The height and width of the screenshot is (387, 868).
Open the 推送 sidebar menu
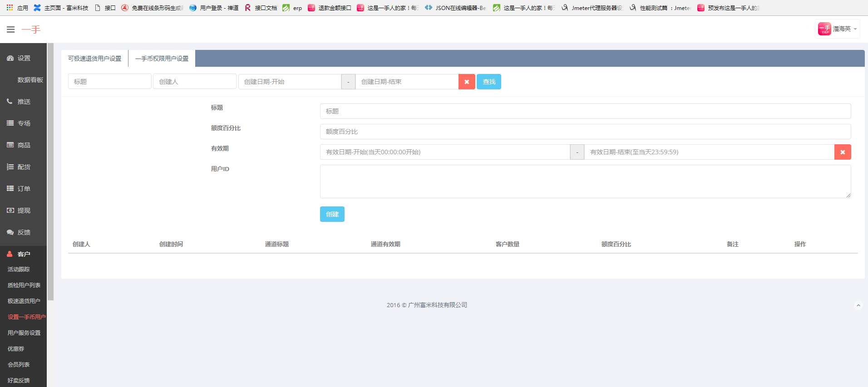pos(23,102)
